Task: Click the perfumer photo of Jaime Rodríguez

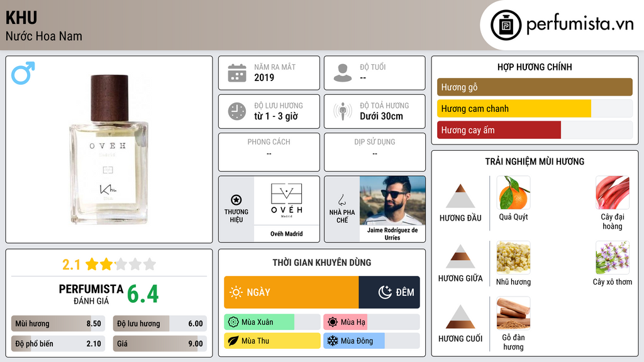Action: pyautogui.click(x=392, y=200)
